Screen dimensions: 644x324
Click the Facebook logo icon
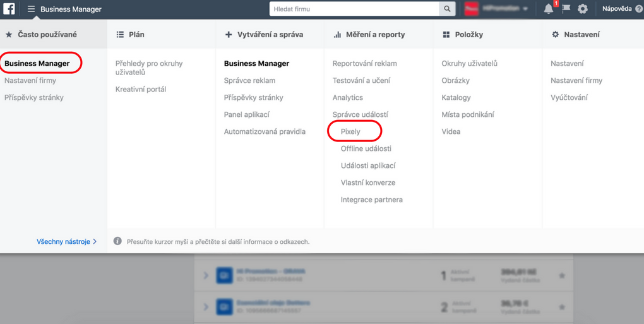(9, 9)
